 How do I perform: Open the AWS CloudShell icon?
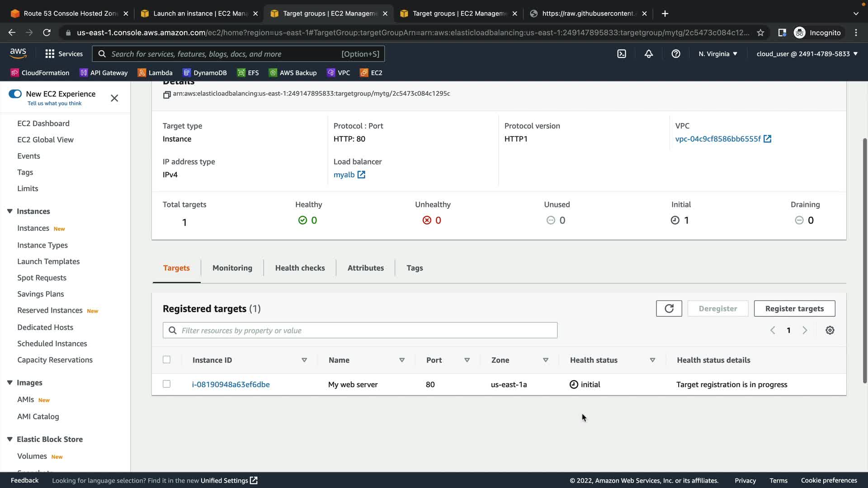click(x=622, y=54)
